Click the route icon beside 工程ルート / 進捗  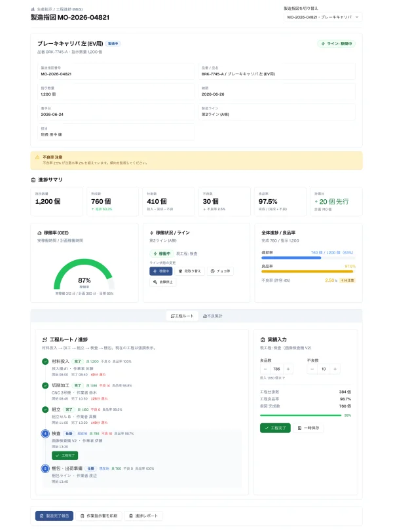(45, 339)
